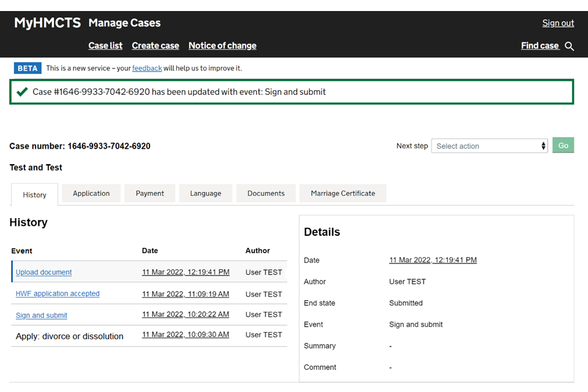
Task: Select the History tab
Action: pos(34,195)
